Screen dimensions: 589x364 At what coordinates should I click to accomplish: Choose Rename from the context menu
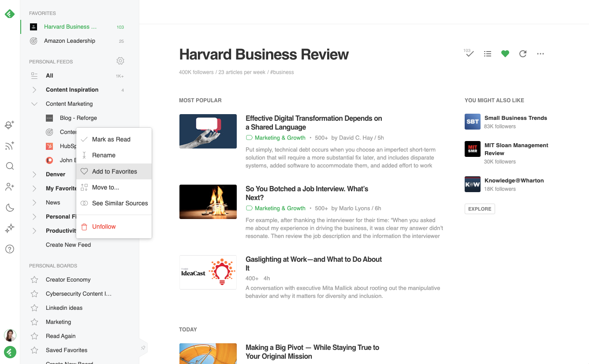[x=114, y=155]
